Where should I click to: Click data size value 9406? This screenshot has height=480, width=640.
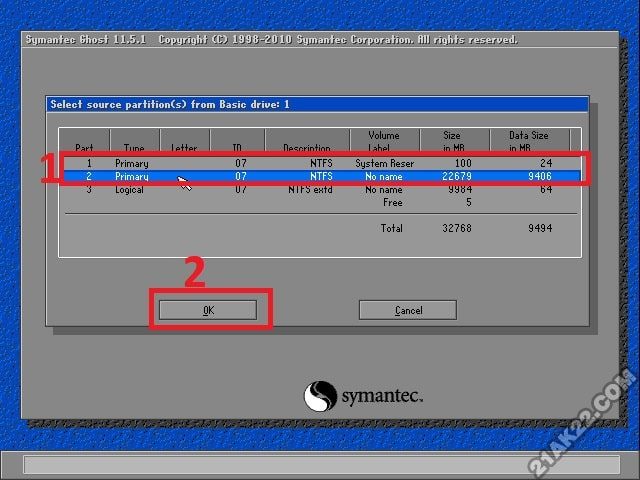(x=540, y=176)
